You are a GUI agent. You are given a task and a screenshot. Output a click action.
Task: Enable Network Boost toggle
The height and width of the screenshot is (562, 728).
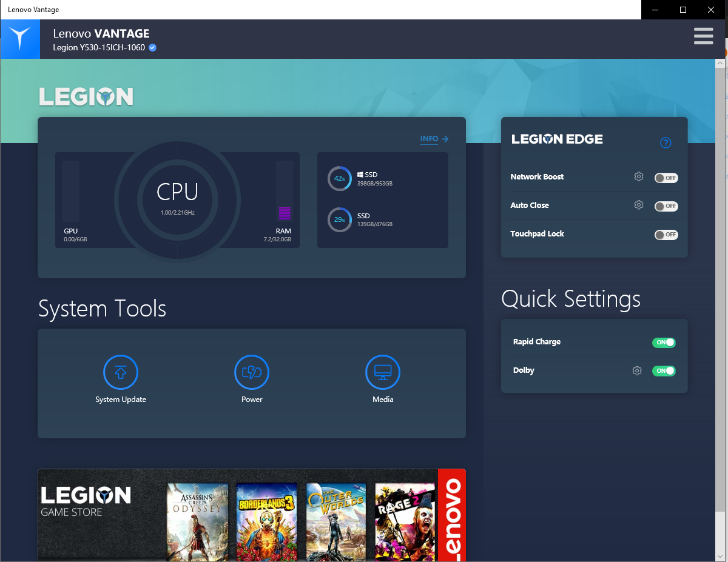(x=666, y=178)
